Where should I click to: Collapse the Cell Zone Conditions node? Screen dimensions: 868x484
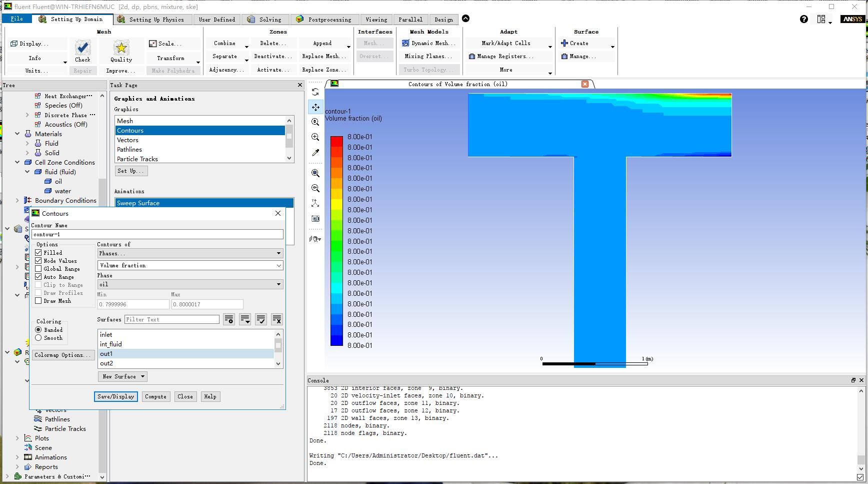(17, 162)
